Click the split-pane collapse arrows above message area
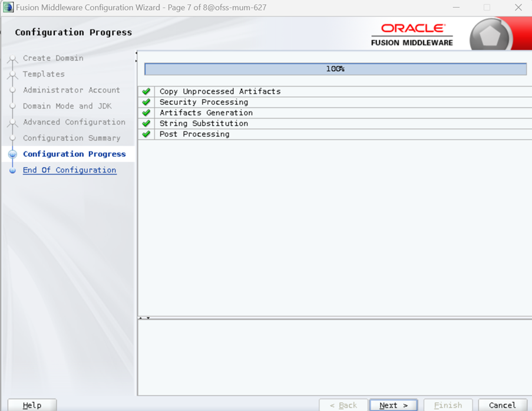Viewport: 532px width, 411px height. click(x=144, y=318)
